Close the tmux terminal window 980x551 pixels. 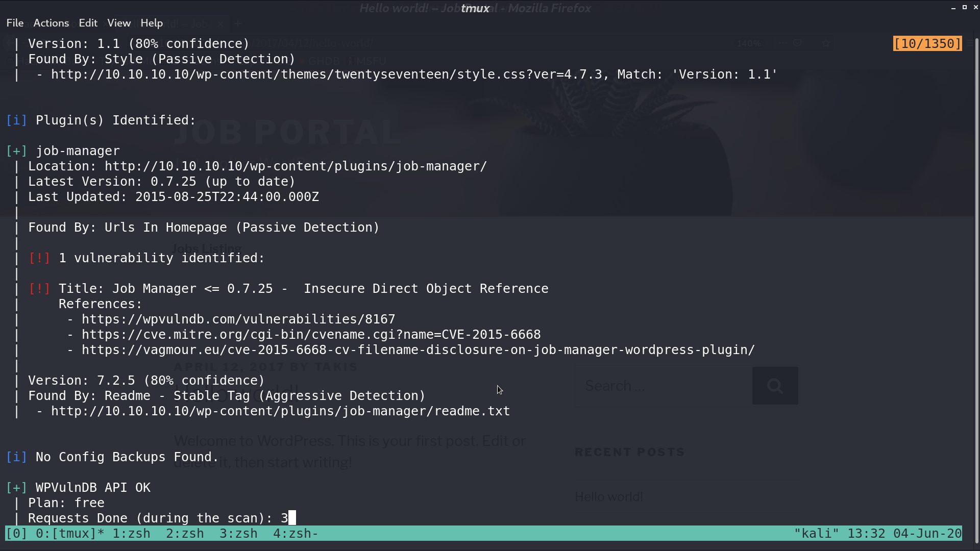(975, 7)
